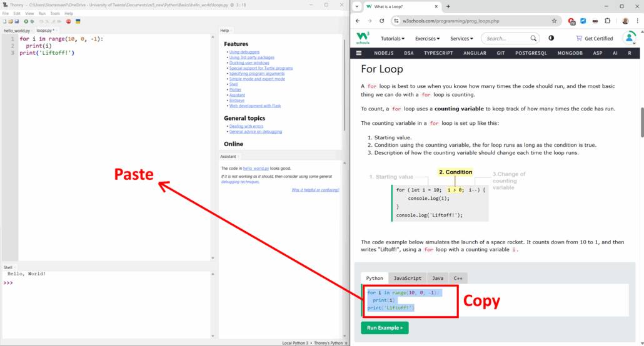Select the C++ code example tab
Image resolution: width=644 pixels, height=346 pixels.
click(458, 279)
